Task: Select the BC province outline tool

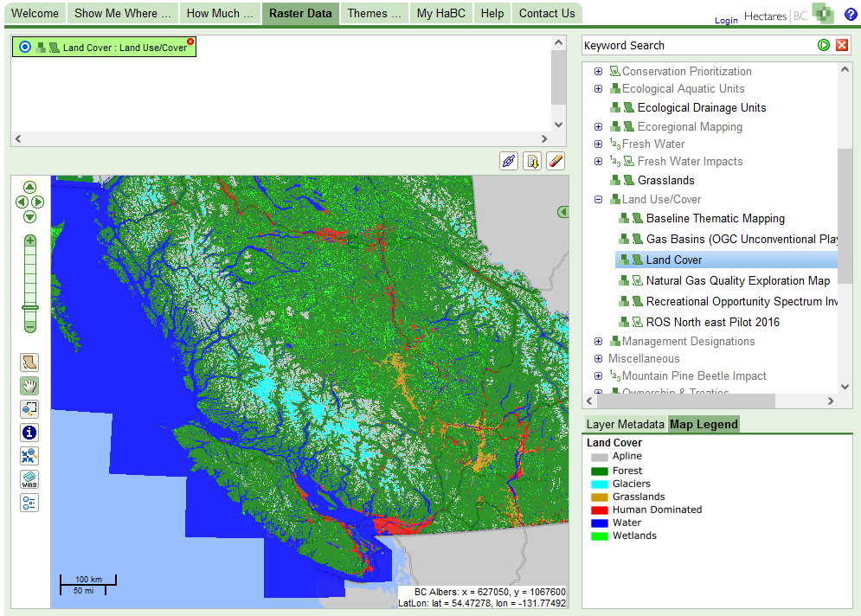Action: pos(29,363)
